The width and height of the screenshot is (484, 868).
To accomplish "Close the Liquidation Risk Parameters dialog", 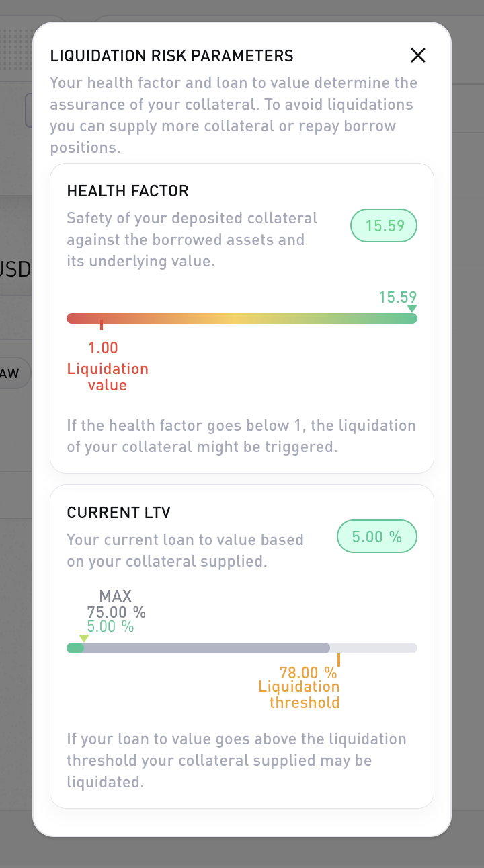I will (418, 55).
